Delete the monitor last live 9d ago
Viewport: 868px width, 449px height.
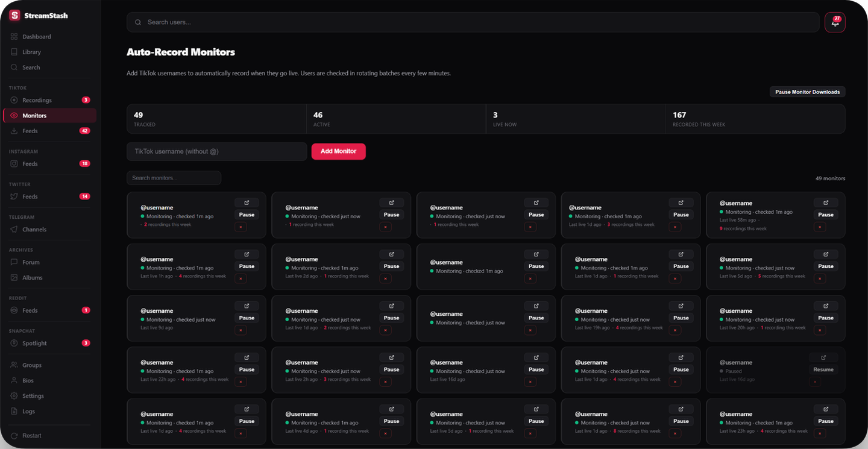(x=241, y=330)
